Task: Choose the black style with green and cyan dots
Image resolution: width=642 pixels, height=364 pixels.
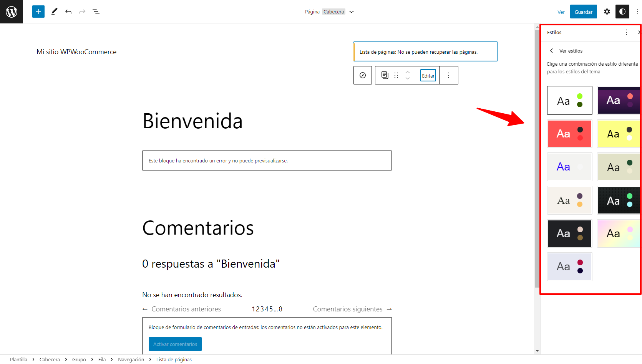Action: click(619, 200)
